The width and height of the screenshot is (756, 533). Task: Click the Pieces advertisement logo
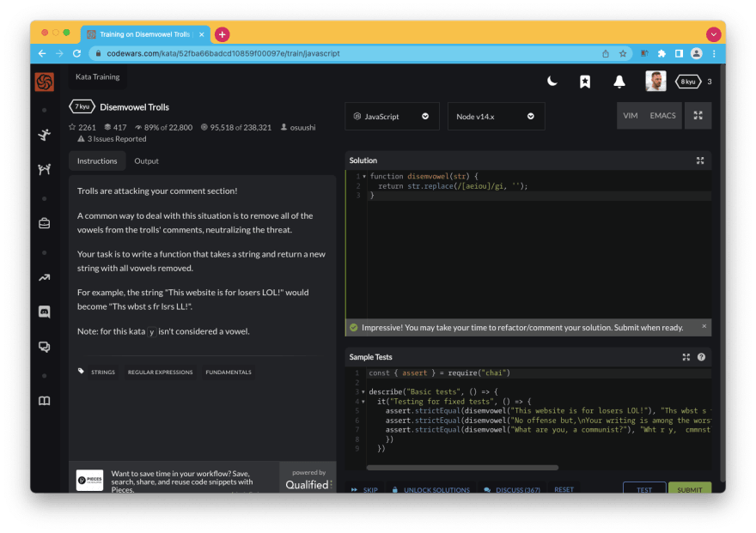tap(89, 480)
